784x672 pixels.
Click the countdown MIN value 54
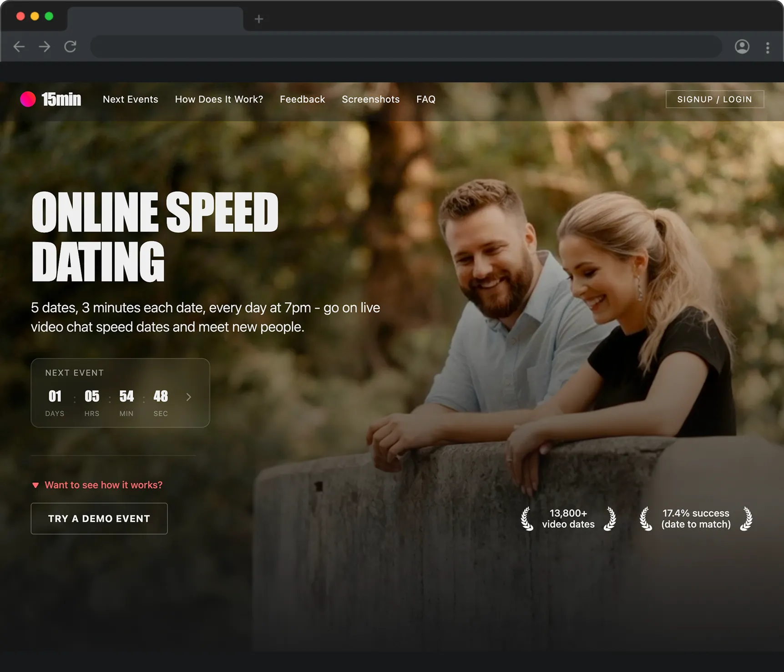click(126, 396)
